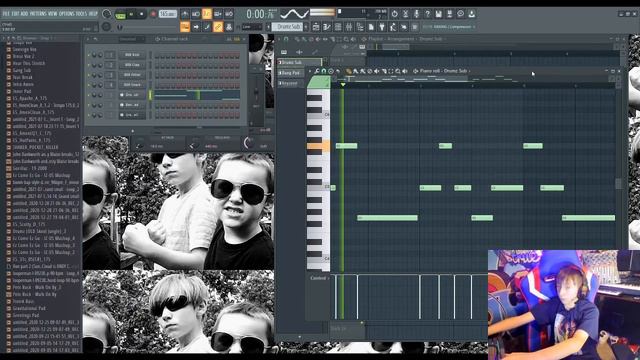The width and height of the screenshot is (640, 360).
Task: Select Bang Pad in the Playlist pattern list
Action: pyautogui.click(x=291, y=73)
